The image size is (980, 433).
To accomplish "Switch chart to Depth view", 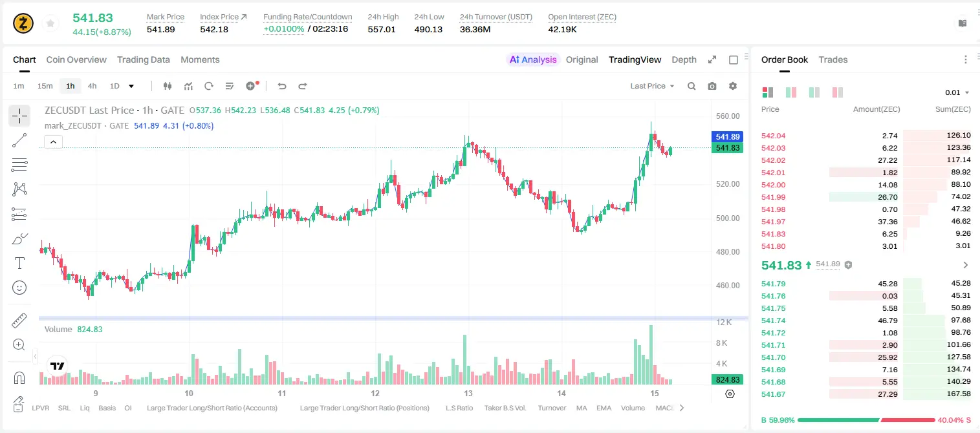I will click(x=684, y=59).
